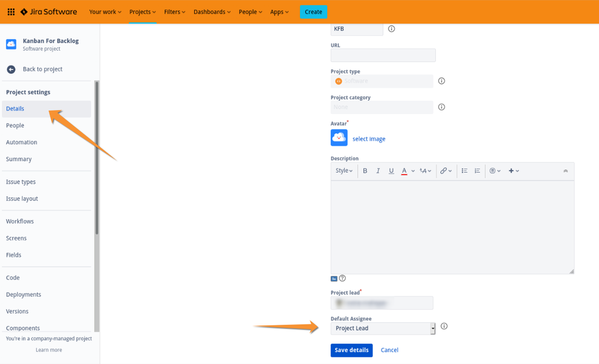Open the Projects menu
Screen dimensions: 599x364
143,12
